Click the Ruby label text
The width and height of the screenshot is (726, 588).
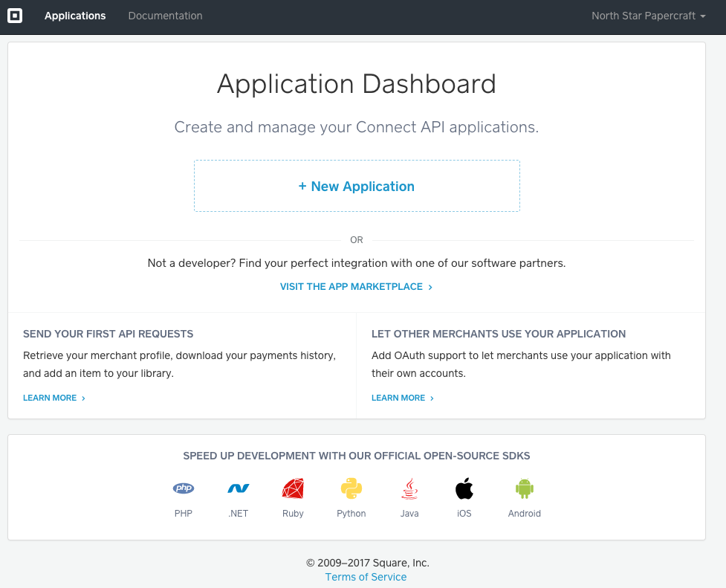pyautogui.click(x=293, y=514)
